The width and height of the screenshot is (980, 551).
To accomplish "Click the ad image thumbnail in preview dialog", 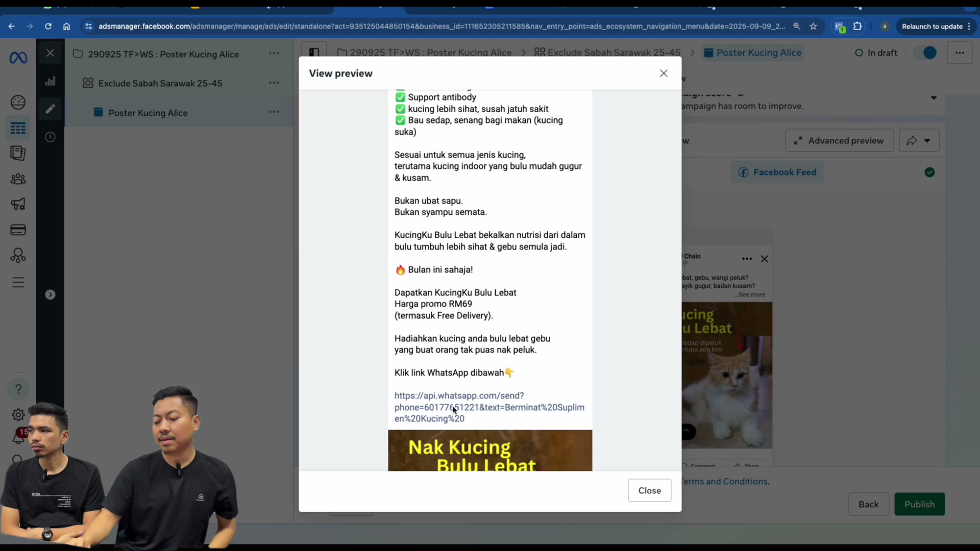I will click(490, 450).
